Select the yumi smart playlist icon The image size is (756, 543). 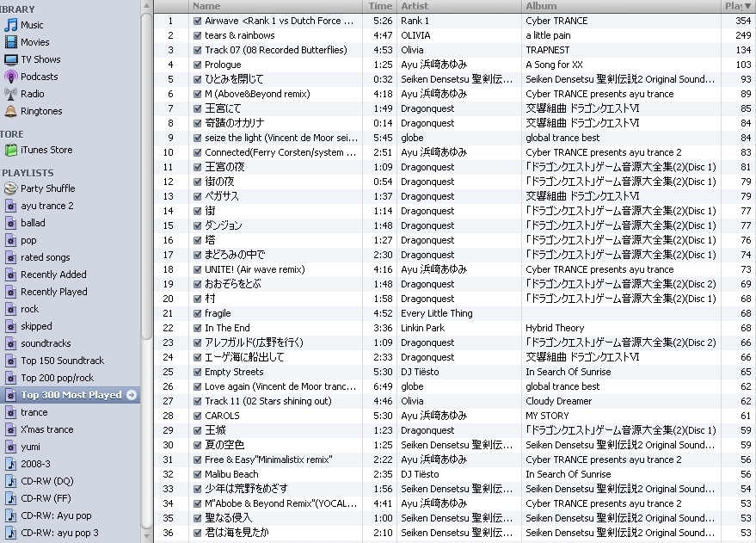pos(10,447)
